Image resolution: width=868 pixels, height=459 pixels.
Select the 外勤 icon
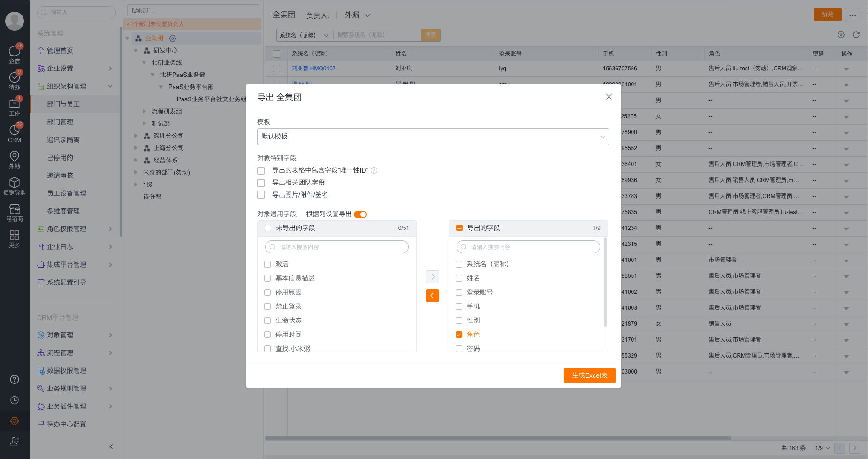point(15,160)
